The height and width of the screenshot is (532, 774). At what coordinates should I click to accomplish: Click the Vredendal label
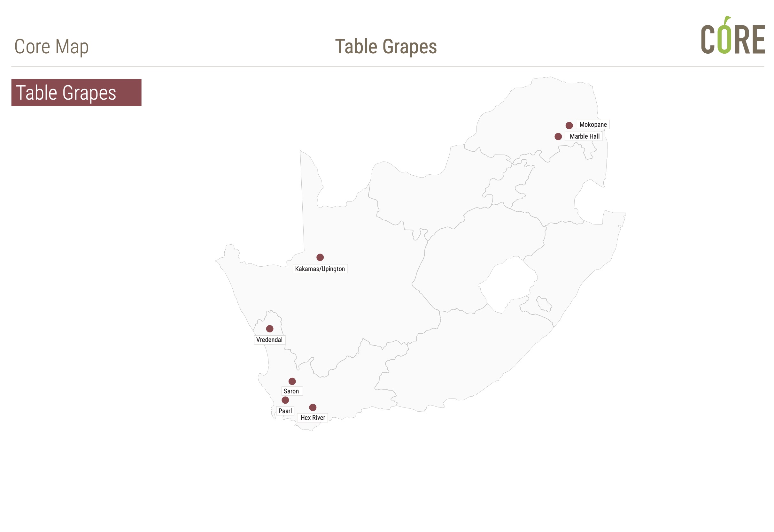click(269, 340)
